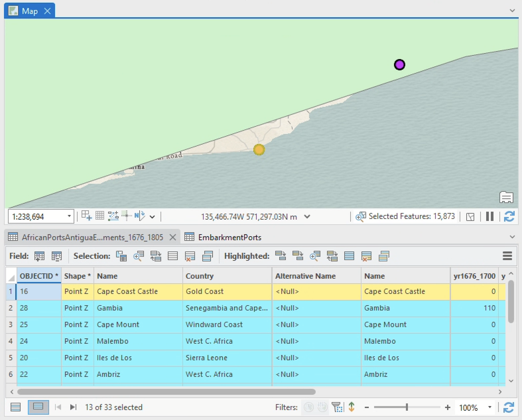Toggle Show selected records view
The width and height of the screenshot is (522, 420).
tap(38, 407)
